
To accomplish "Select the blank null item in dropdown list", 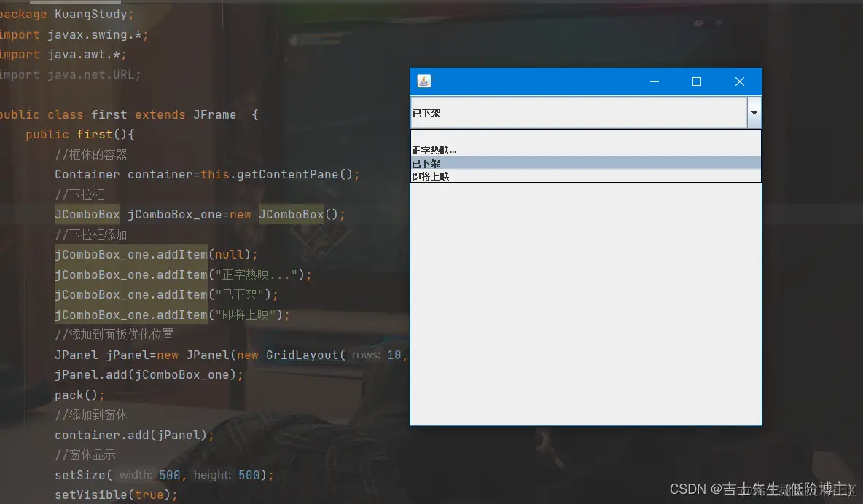I will click(585, 137).
